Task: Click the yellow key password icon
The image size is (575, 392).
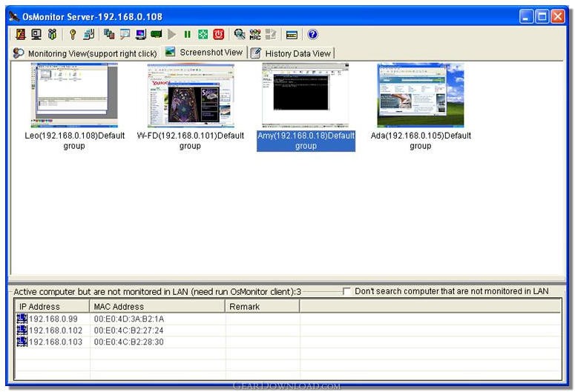Action: (x=73, y=34)
